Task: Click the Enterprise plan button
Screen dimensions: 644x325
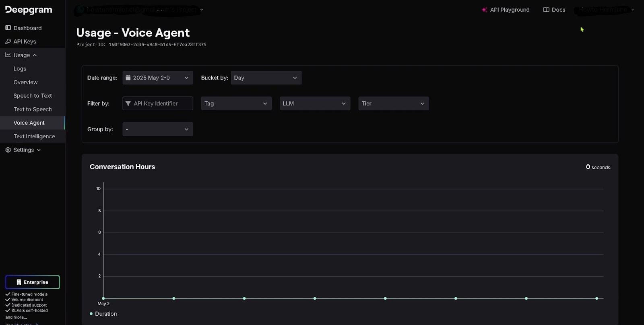Action: [x=32, y=282]
